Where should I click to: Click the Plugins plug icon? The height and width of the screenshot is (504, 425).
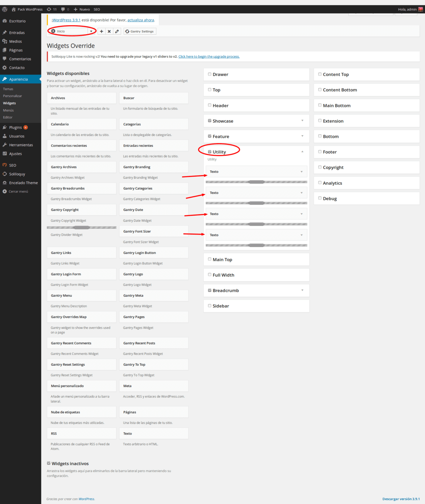point(5,127)
